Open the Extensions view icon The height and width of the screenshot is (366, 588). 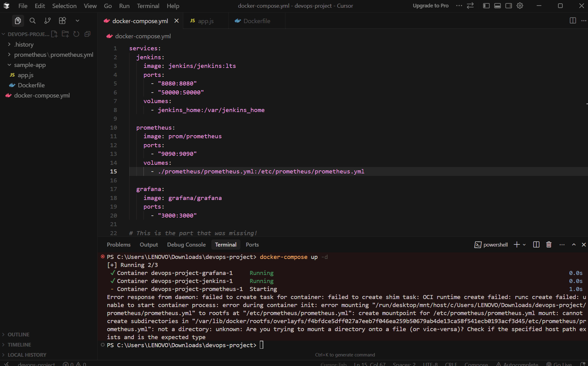(x=62, y=21)
